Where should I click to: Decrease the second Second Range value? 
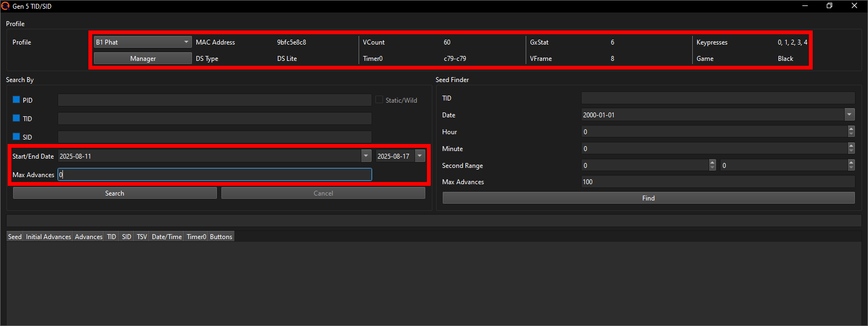click(x=851, y=168)
